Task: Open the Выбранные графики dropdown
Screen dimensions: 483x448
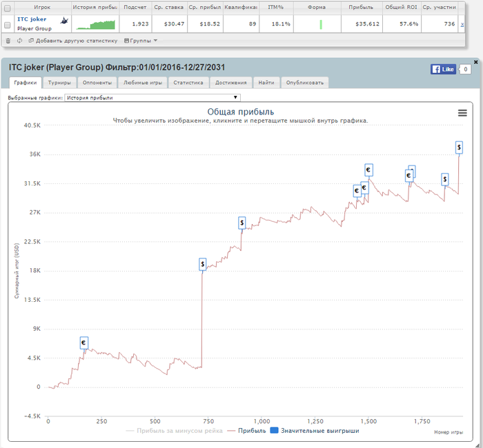Action: coord(152,98)
